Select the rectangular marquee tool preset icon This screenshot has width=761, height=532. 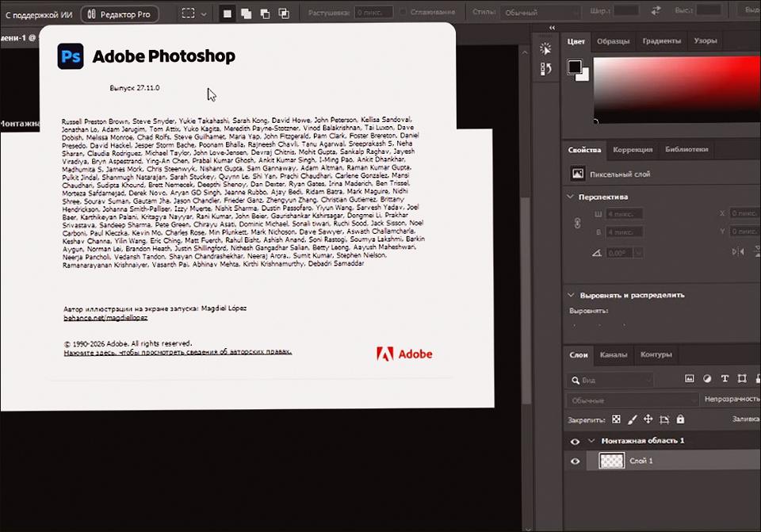pos(189,13)
